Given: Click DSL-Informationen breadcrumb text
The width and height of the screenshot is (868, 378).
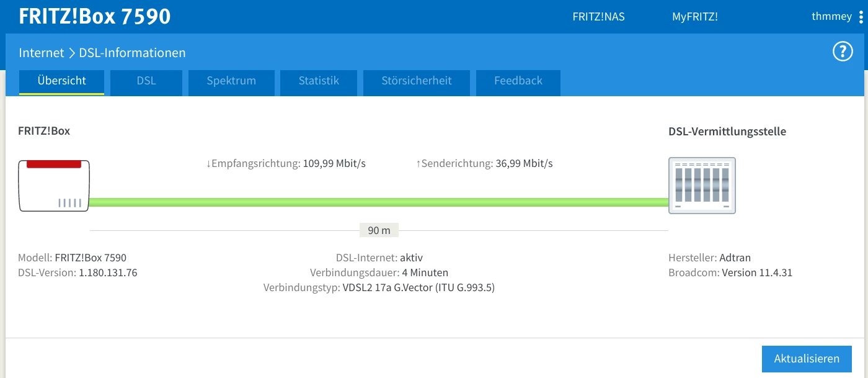Looking at the screenshot, I should [x=132, y=53].
